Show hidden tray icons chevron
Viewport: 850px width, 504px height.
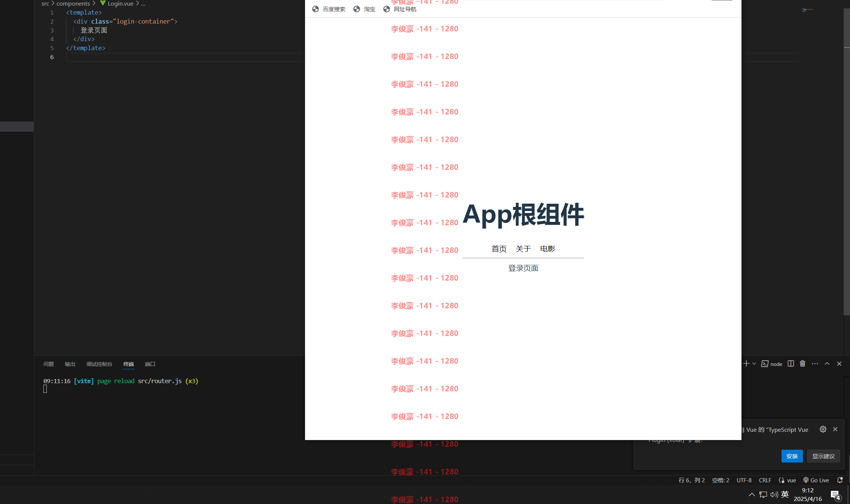(752, 495)
